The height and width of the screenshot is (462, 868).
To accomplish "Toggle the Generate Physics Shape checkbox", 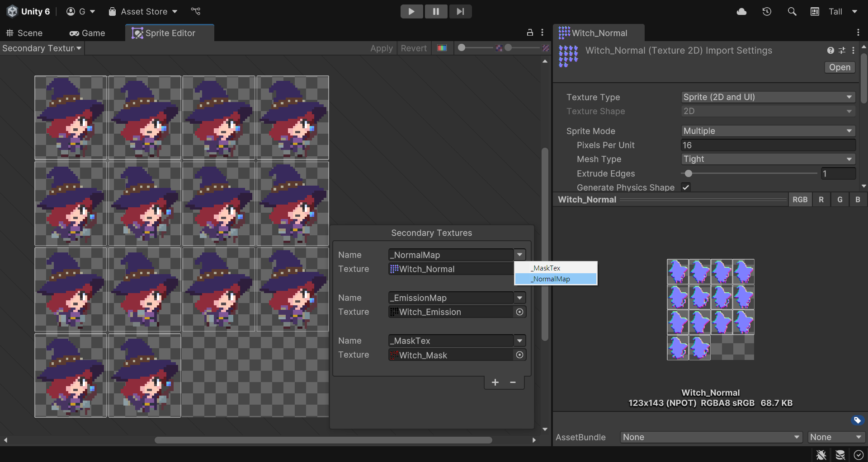I will click(686, 187).
